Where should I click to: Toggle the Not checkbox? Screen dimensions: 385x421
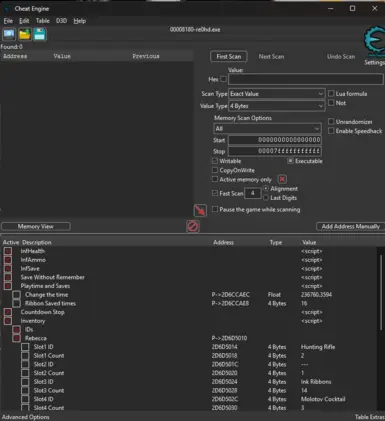331,103
